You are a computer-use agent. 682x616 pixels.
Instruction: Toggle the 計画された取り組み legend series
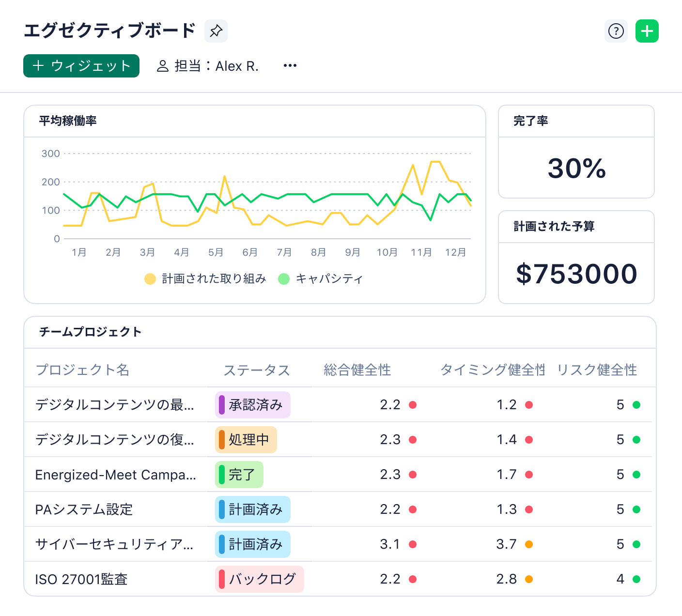pyautogui.click(x=214, y=278)
